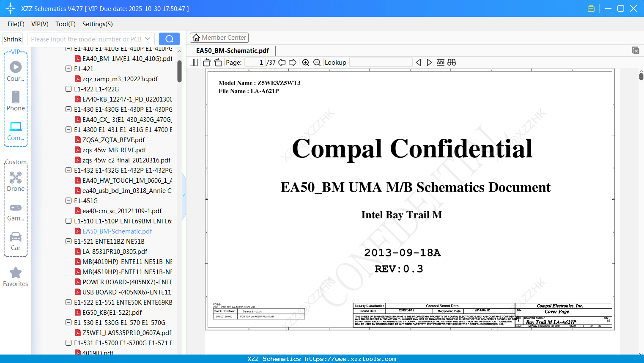
Task: Collapse the E1-422 E1-422G tree node
Action: tap(69, 89)
